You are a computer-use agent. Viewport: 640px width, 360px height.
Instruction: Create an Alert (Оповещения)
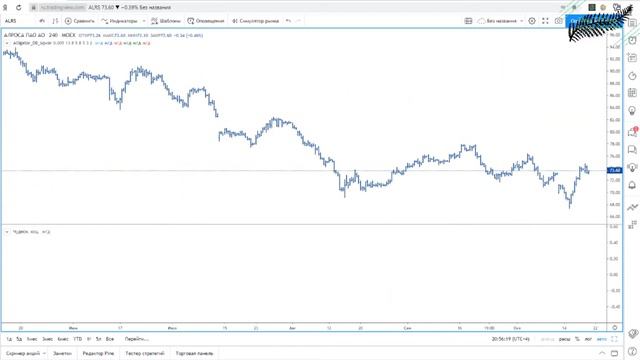pos(206,21)
